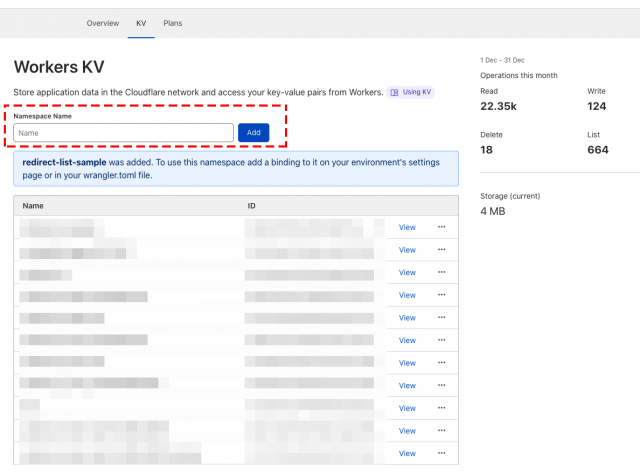Image resolution: width=640 pixels, height=475 pixels.
Task: Open View link in fifth namespace row
Action: (x=407, y=318)
